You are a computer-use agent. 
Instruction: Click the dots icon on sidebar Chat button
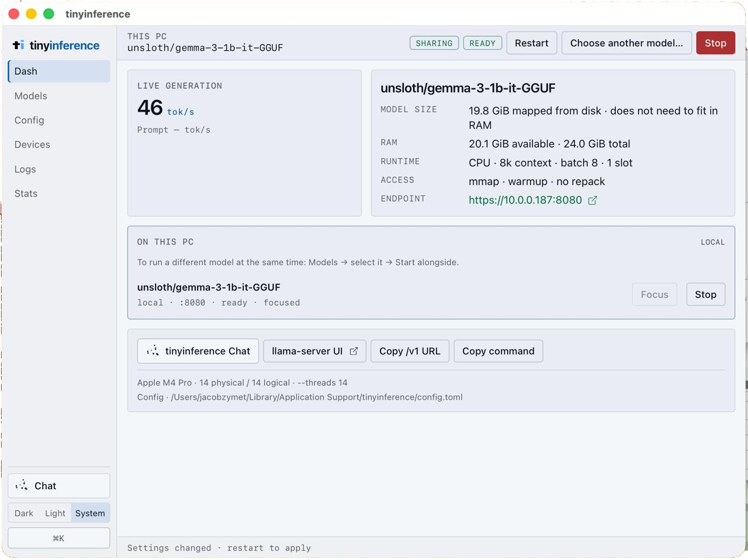[x=22, y=486]
